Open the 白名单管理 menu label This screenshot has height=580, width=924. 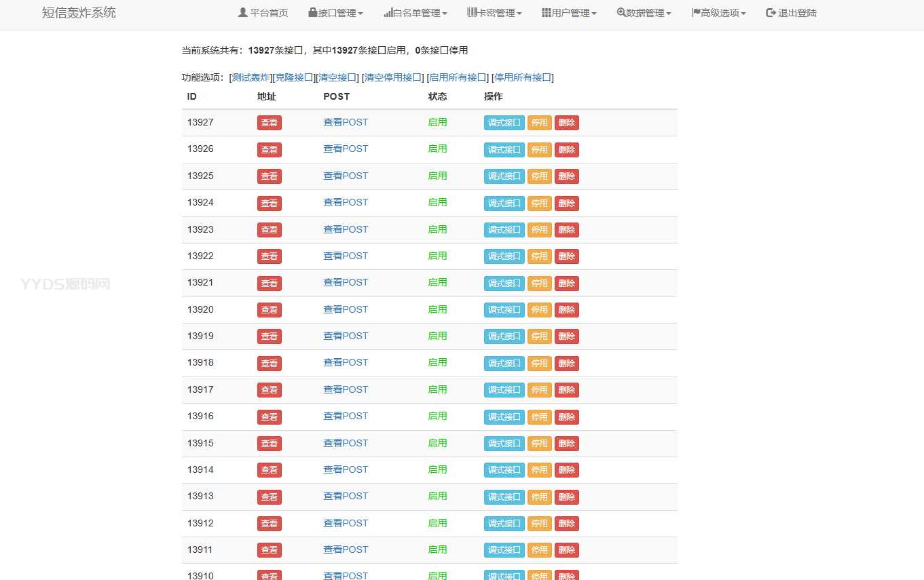coord(417,13)
